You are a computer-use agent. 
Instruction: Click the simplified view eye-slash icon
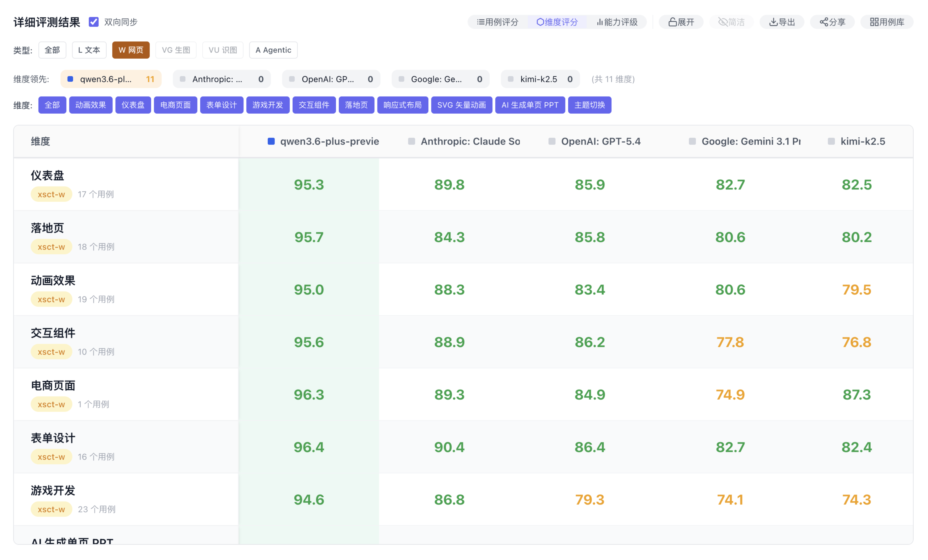(x=723, y=22)
